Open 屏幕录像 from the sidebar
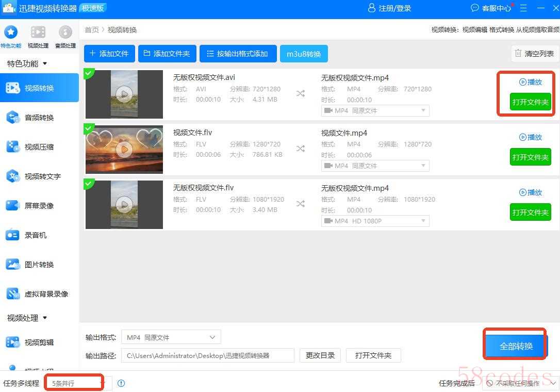This screenshot has height=392, width=560. coord(39,205)
